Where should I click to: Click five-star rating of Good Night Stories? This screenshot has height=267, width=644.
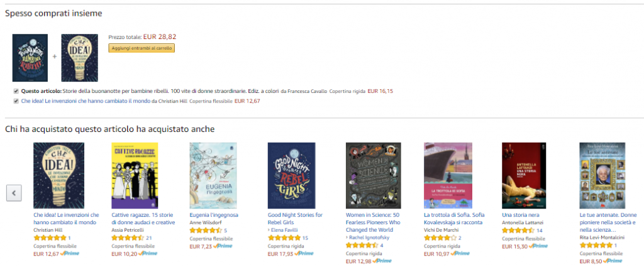coord(284,238)
